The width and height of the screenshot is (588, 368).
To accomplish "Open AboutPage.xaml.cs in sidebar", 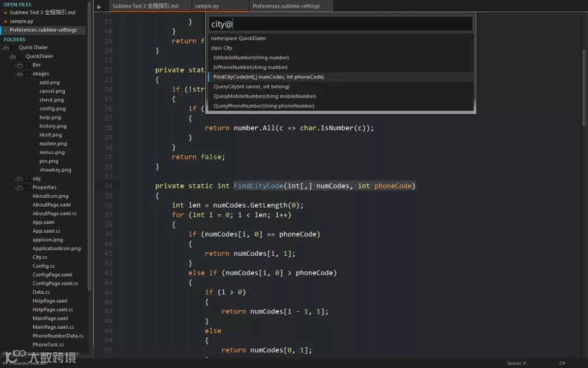I will click(54, 214).
